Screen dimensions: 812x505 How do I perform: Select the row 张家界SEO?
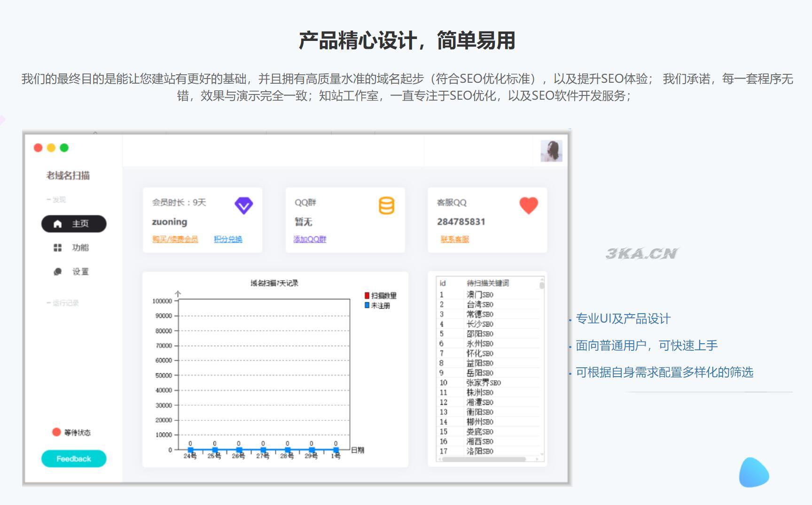(489, 383)
